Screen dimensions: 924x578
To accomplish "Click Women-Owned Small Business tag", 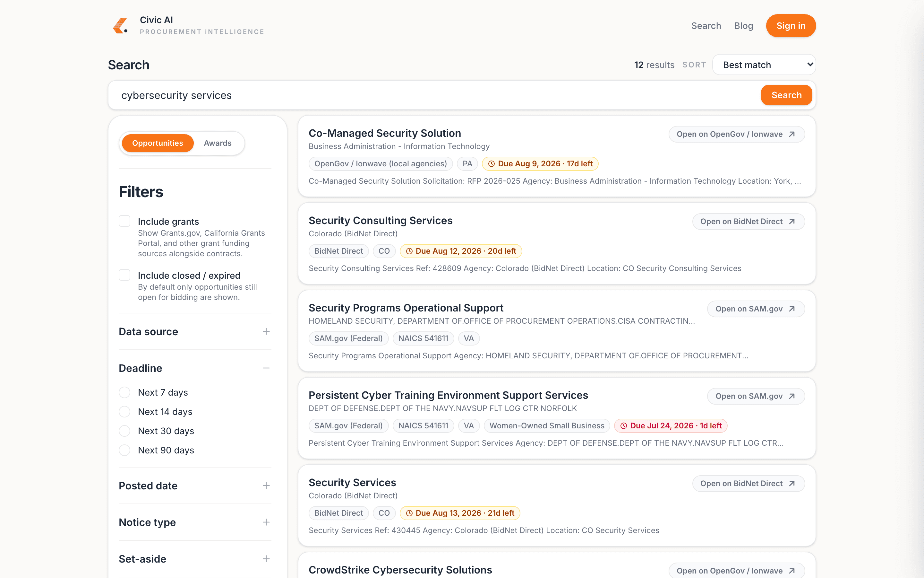I will (x=547, y=426).
